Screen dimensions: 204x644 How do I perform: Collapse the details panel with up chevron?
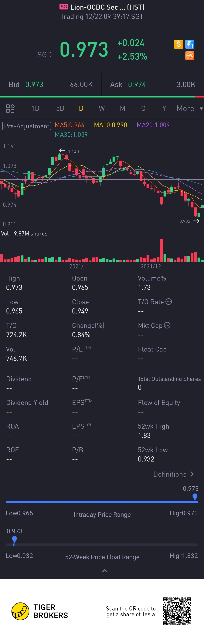click(x=105, y=571)
